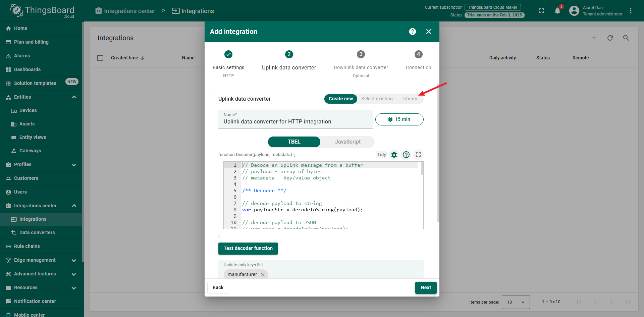Switch script language to TBEL

pyautogui.click(x=294, y=142)
